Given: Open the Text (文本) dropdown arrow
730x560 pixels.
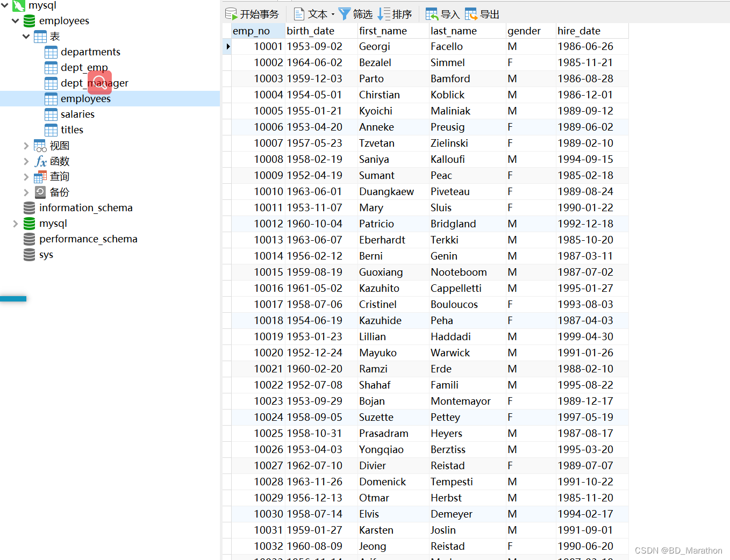Looking at the screenshot, I should (x=333, y=15).
